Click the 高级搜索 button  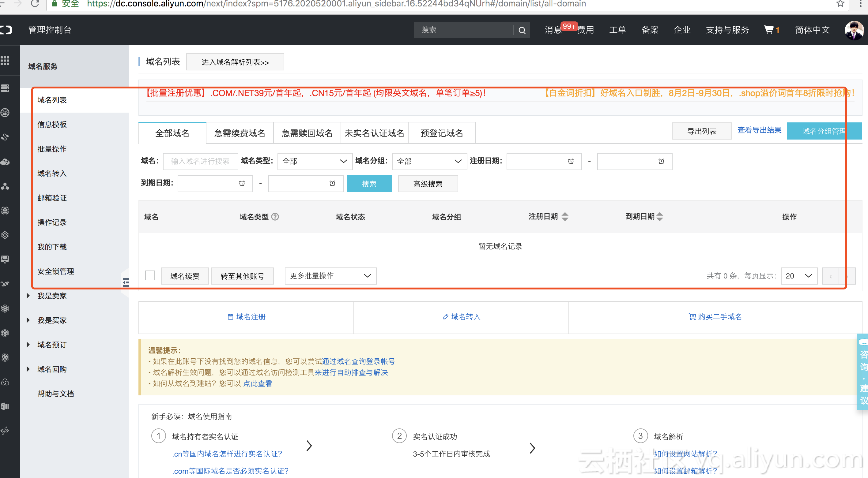pos(428,184)
